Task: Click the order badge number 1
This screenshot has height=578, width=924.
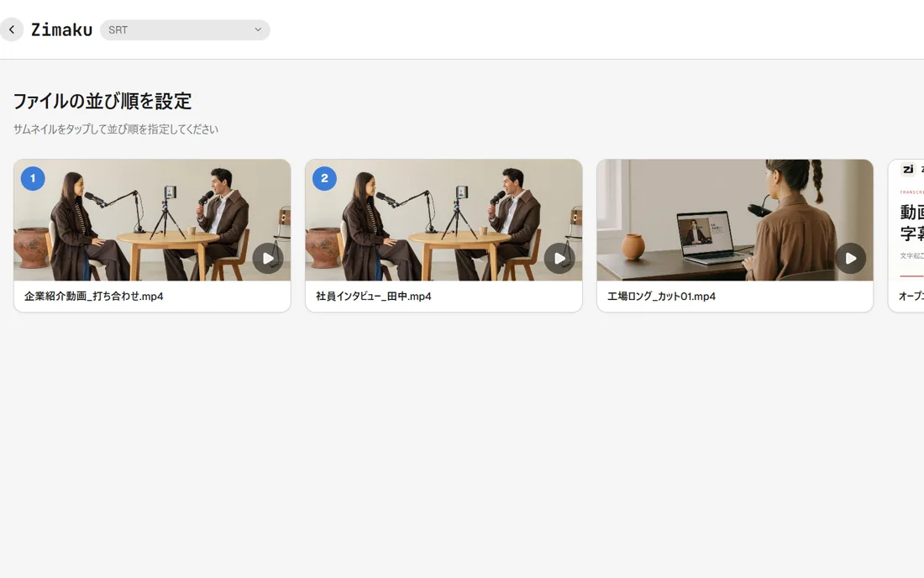Action: click(33, 178)
